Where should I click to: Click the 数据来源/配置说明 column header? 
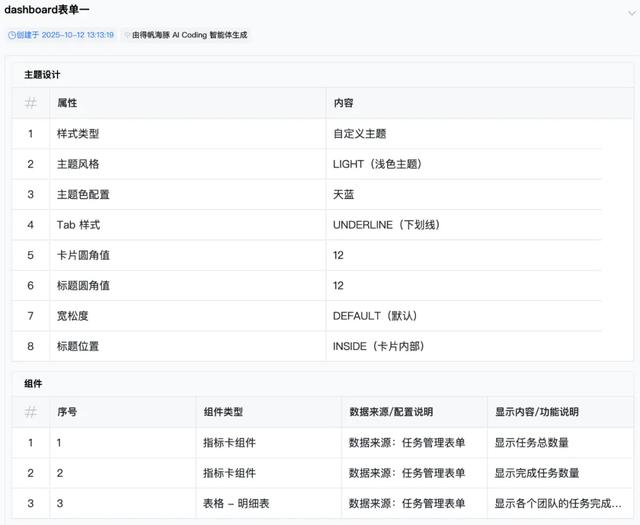[x=390, y=411]
